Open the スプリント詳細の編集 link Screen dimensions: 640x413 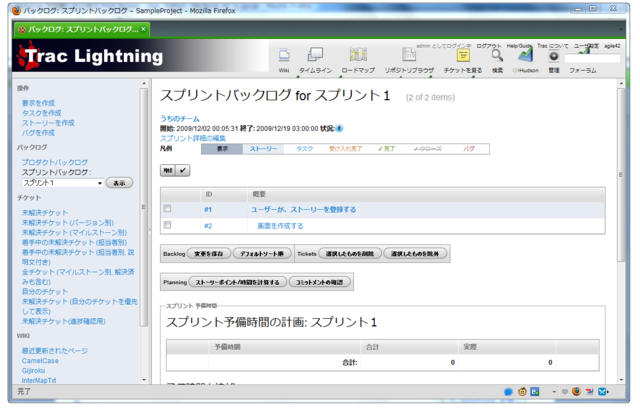193,138
